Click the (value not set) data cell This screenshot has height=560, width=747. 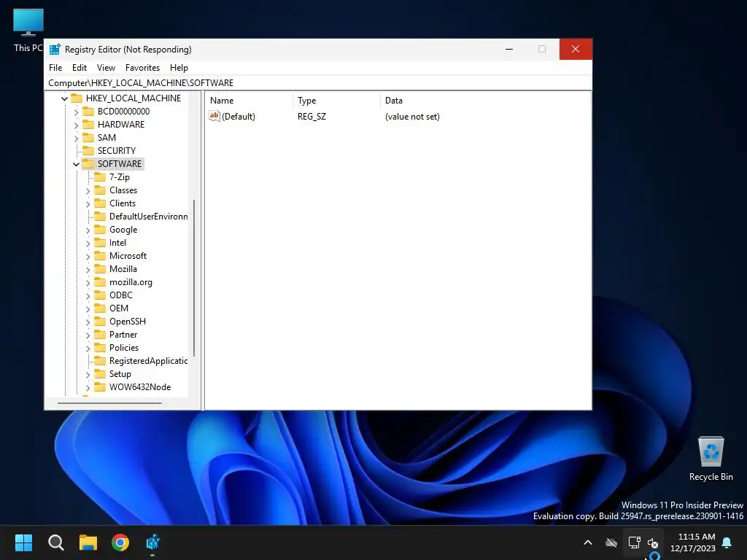click(x=413, y=117)
